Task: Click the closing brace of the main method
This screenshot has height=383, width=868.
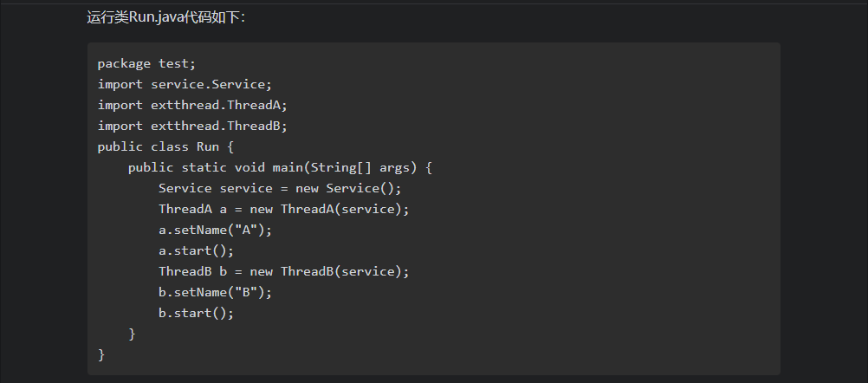Action: (x=132, y=334)
